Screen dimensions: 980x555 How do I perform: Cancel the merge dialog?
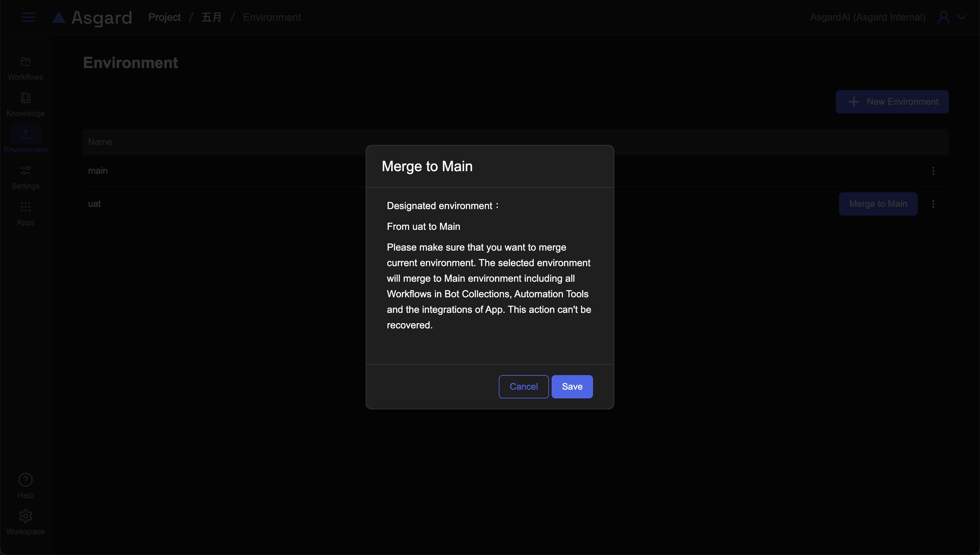523,386
